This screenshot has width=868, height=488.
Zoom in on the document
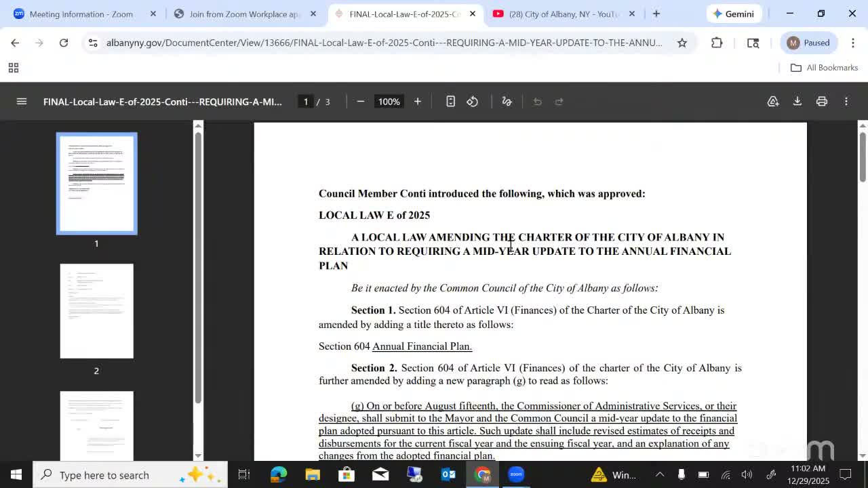click(x=417, y=101)
